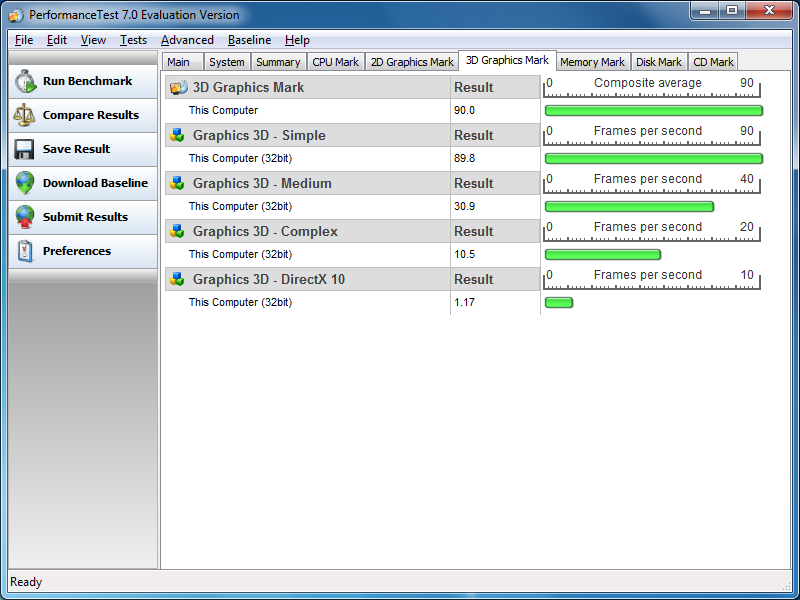
Task: Click the Compare Results label
Action: pos(91,115)
